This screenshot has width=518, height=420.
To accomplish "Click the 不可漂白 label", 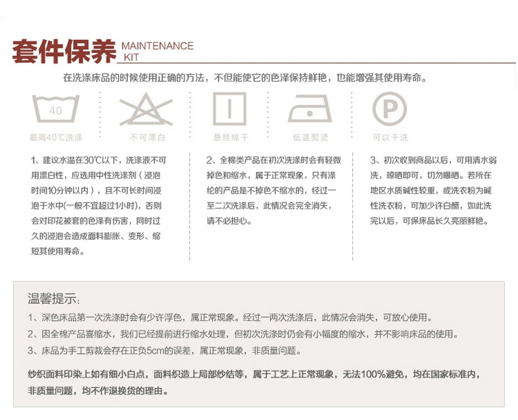I will point(148,138).
